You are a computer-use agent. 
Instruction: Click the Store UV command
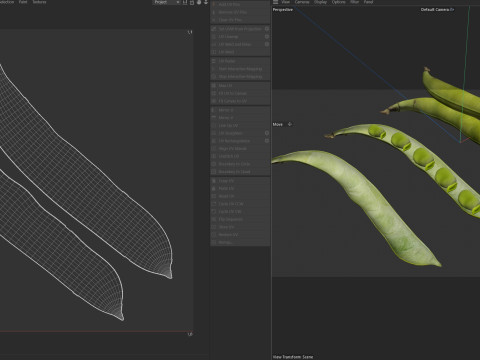pyautogui.click(x=240, y=227)
